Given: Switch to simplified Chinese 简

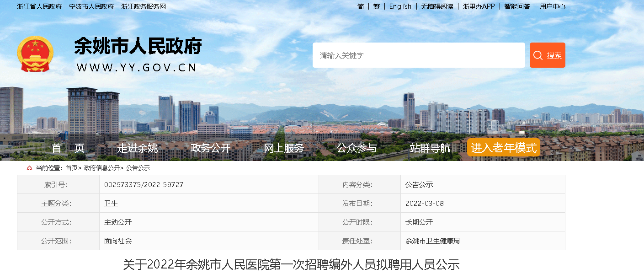Looking at the screenshot, I should [361, 6].
